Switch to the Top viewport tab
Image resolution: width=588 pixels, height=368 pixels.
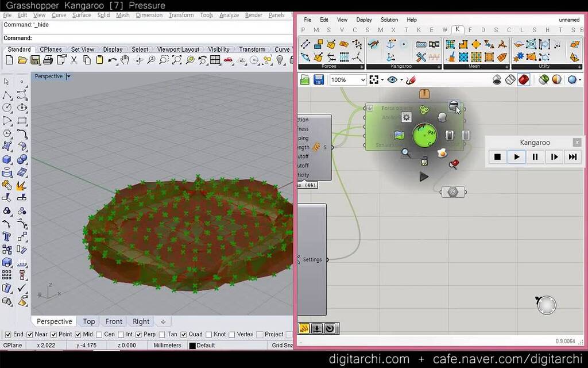tap(89, 321)
